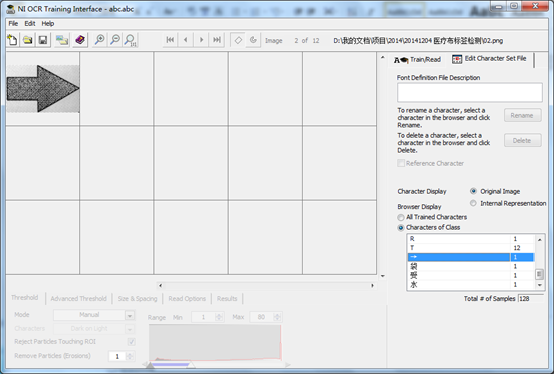Open the File menu
This screenshot has height=374, width=554.
[x=13, y=24]
